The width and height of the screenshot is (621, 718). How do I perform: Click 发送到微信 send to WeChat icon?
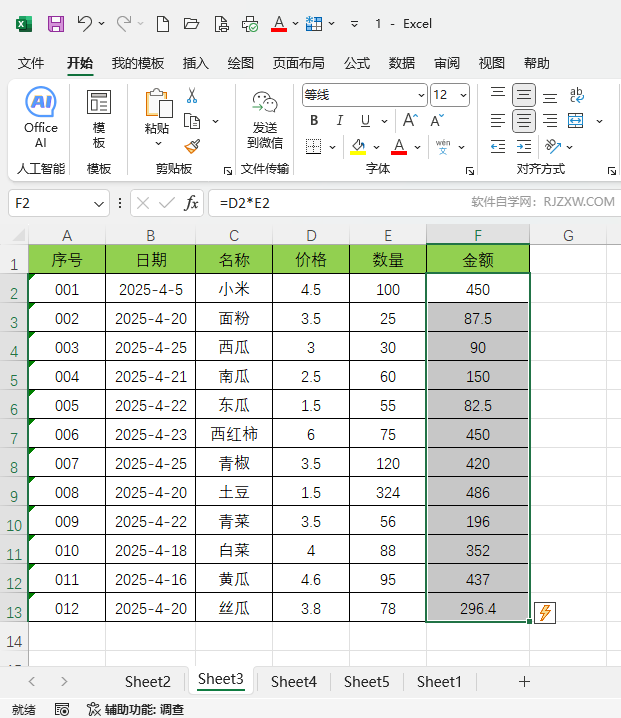(265, 120)
